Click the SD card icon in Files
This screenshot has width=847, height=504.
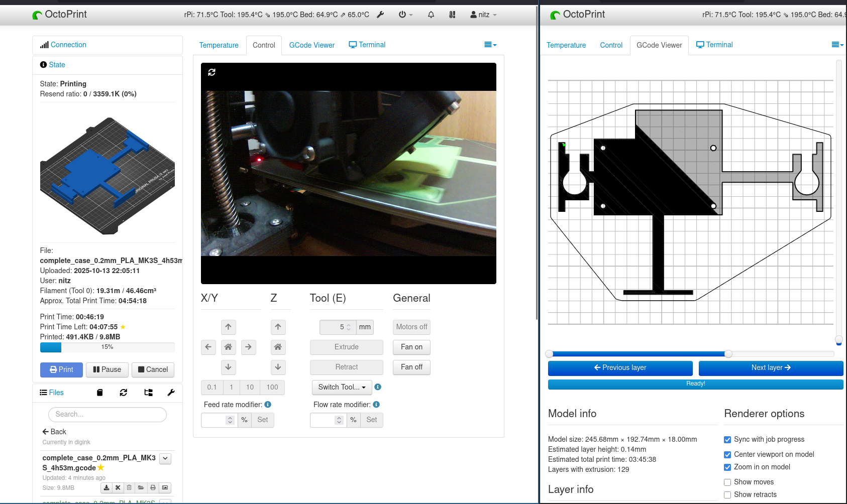(x=99, y=393)
